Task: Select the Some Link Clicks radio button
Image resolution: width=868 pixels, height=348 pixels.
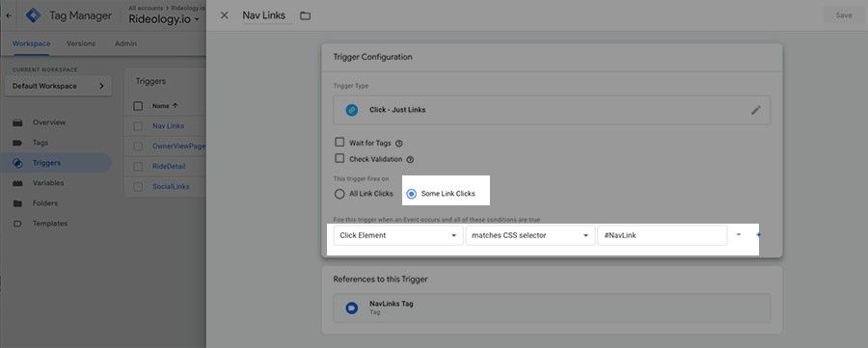Action: [x=411, y=194]
